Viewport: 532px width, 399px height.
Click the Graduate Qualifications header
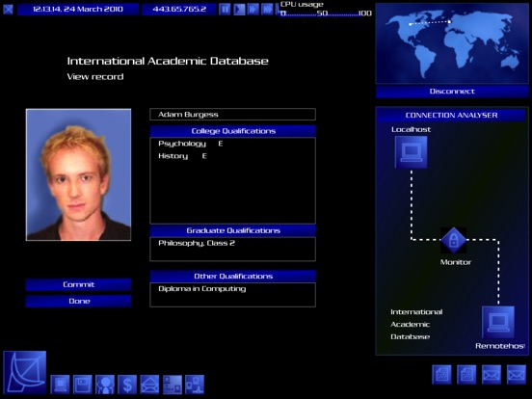(x=233, y=230)
